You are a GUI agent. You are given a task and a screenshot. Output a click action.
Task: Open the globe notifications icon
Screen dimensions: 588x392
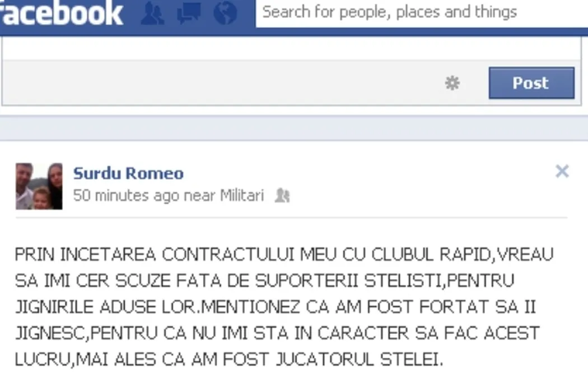[x=225, y=13]
